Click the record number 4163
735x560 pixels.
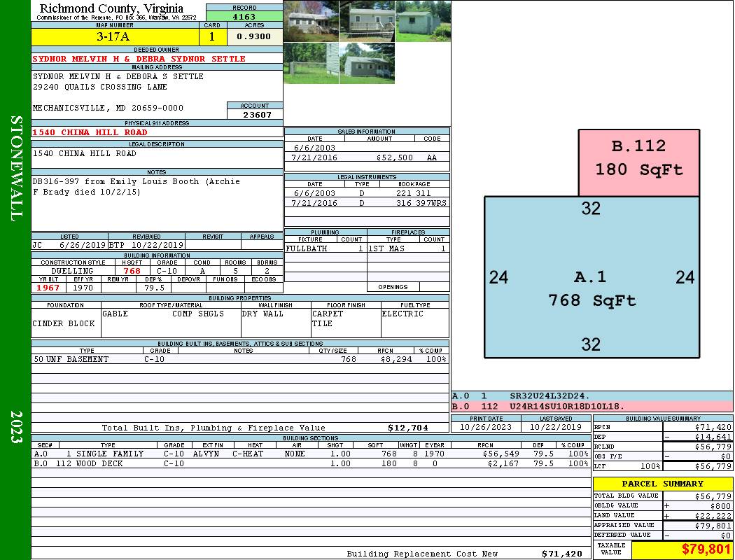click(x=244, y=17)
